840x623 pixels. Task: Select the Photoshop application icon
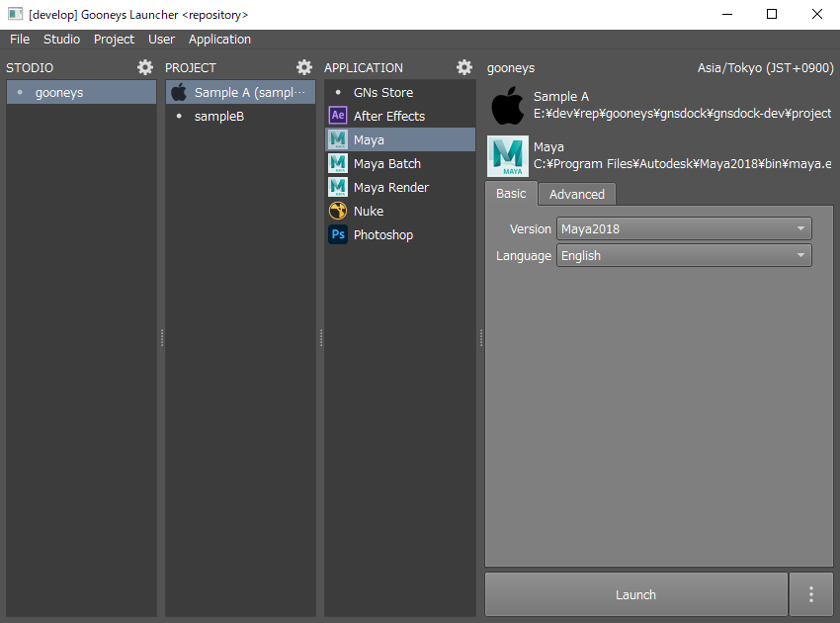coord(338,234)
